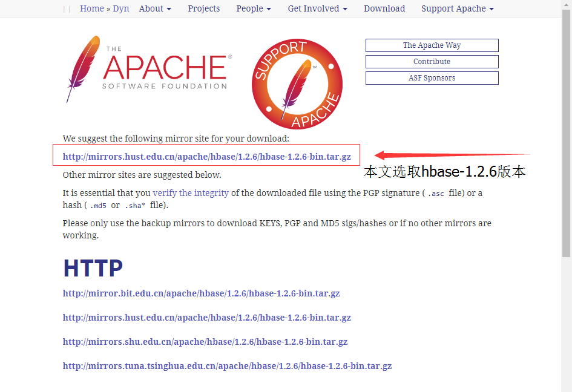572x392 pixels.
Task: Expand the People dropdown menu
Action: click(x=254, y=8)
